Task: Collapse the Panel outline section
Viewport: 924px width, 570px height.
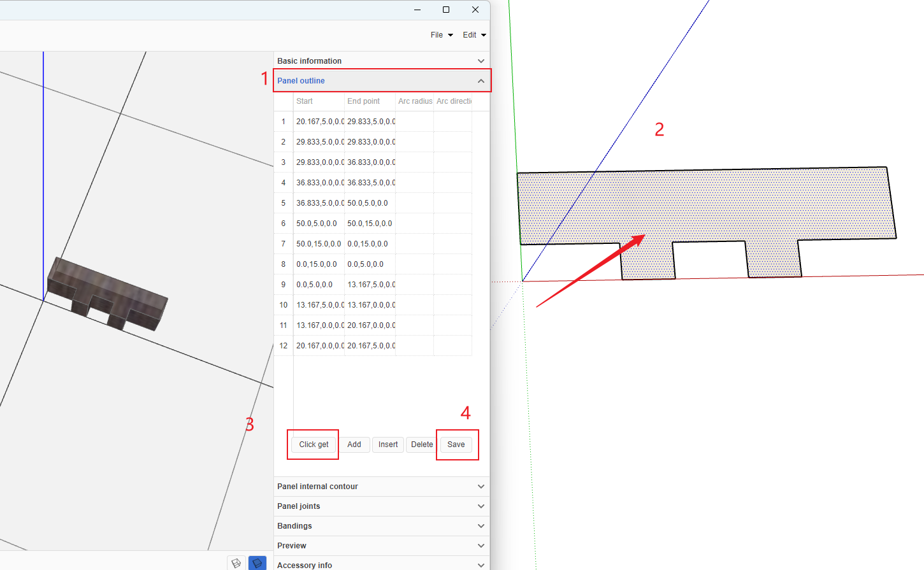Action: (x=480, y=81)
